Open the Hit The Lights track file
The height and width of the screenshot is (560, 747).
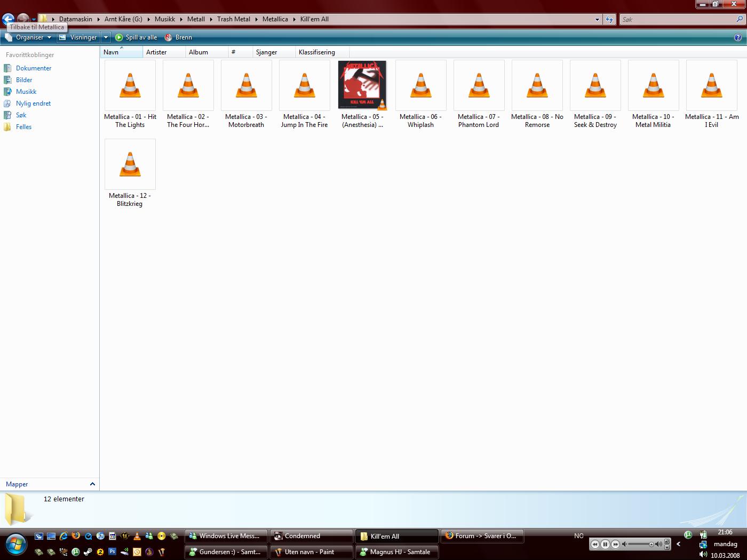pos(130,94)
